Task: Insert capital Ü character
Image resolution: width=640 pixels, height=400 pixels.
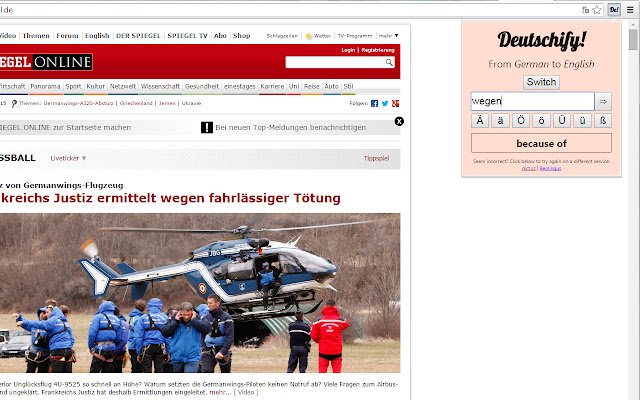Action: [x=562, y=120]
